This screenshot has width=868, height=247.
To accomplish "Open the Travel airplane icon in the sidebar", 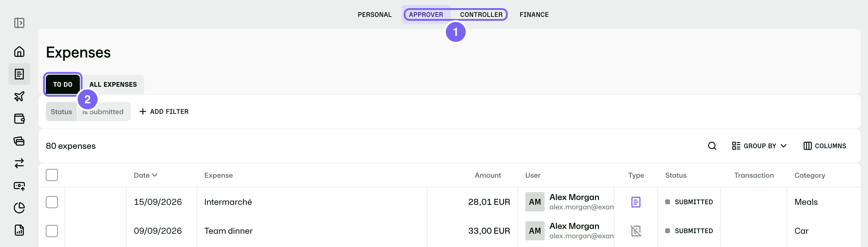I will [19, 96].
